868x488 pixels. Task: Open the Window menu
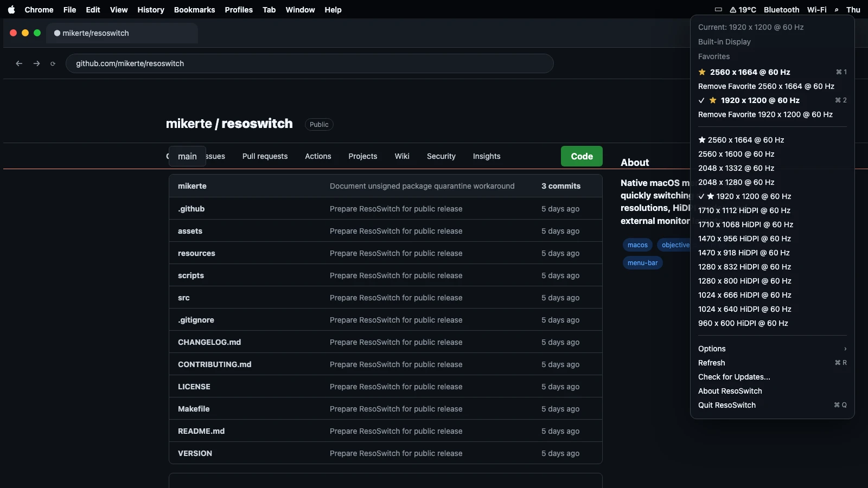(300, 10)
